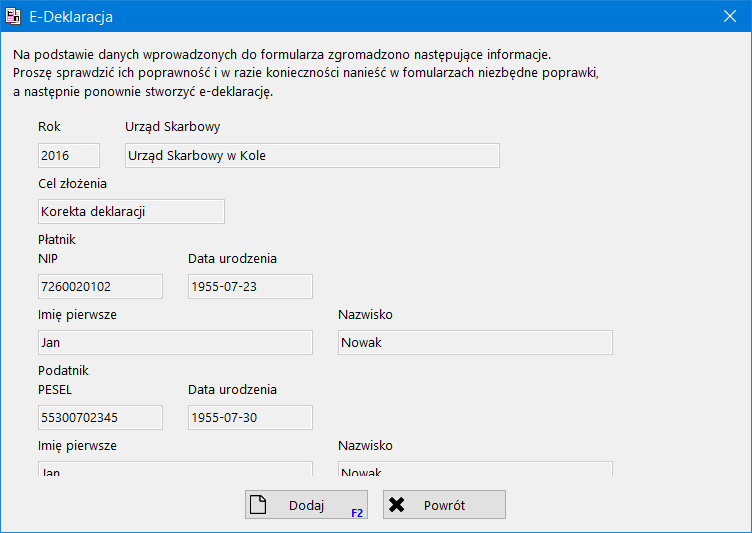
Task: Click the Podatnik first name field at bottom
Action: coord(175,471)
